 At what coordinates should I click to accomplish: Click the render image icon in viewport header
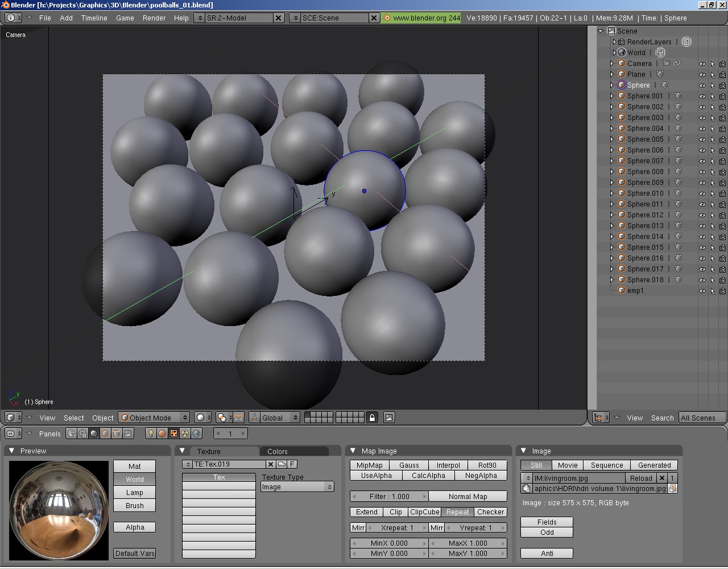click(389, 418)
